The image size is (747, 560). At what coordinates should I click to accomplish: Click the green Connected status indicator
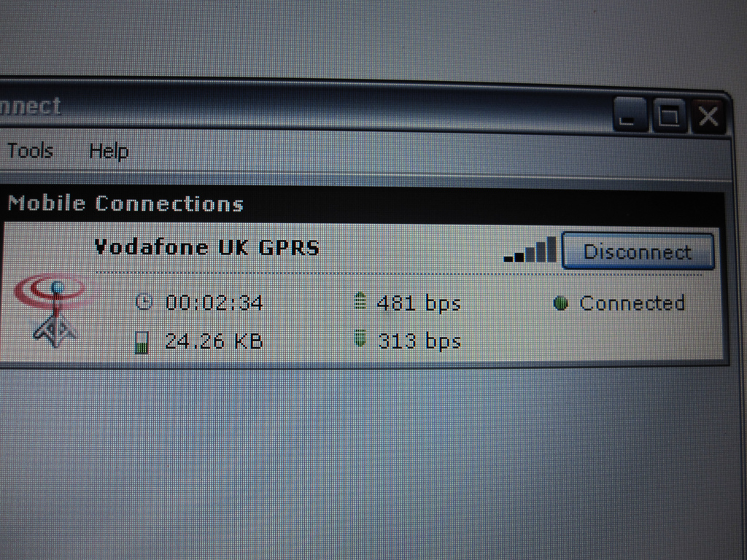[x=561, y=303]
